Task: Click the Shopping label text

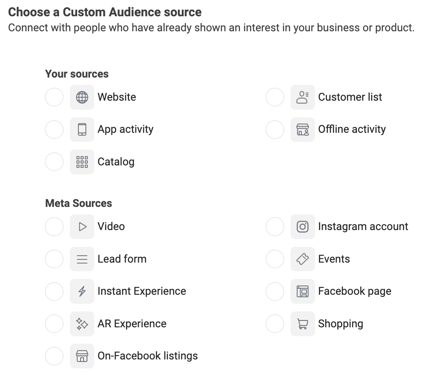Action: click(x=341, y=324)
